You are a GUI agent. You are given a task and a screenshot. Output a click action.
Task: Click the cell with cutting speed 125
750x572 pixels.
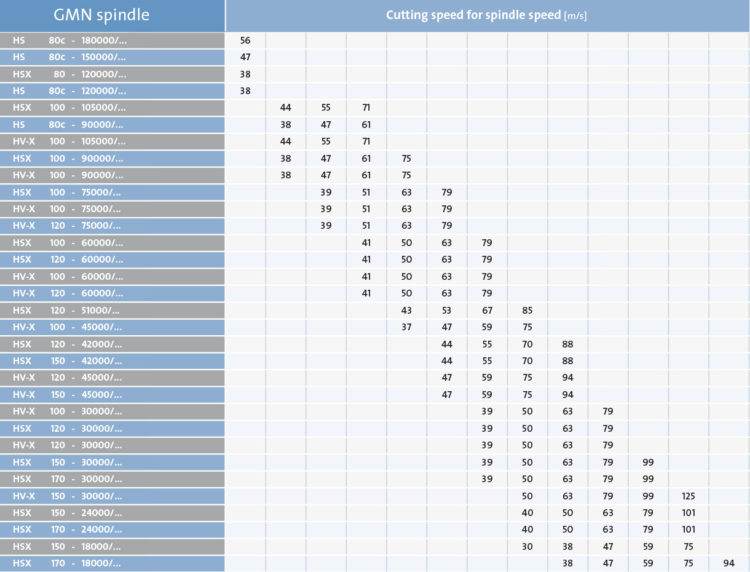688,495
